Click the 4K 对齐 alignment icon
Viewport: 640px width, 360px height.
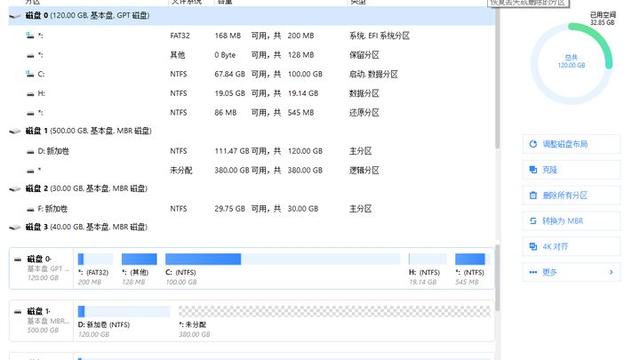533,247
